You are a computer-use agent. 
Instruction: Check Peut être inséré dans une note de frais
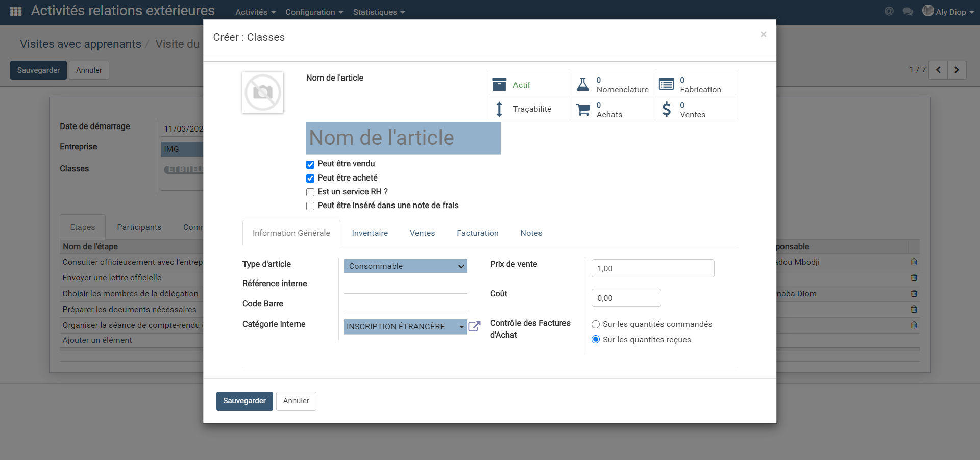point(310,206)
